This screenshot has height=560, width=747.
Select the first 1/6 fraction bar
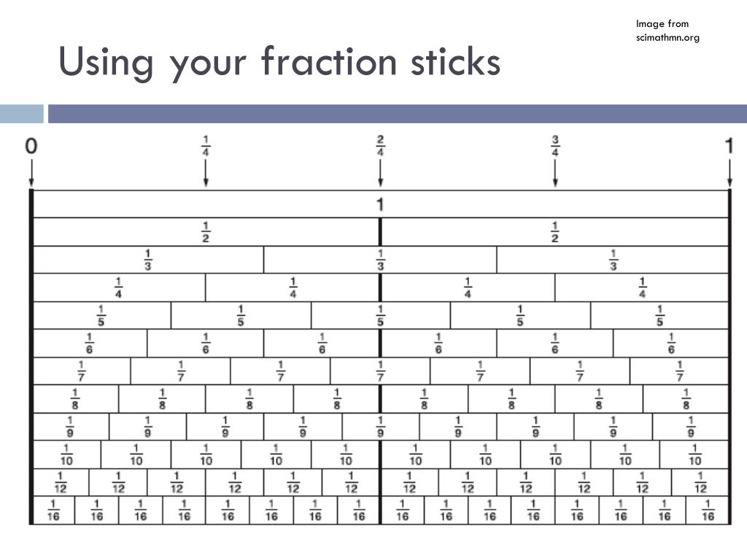coord(90,343)
